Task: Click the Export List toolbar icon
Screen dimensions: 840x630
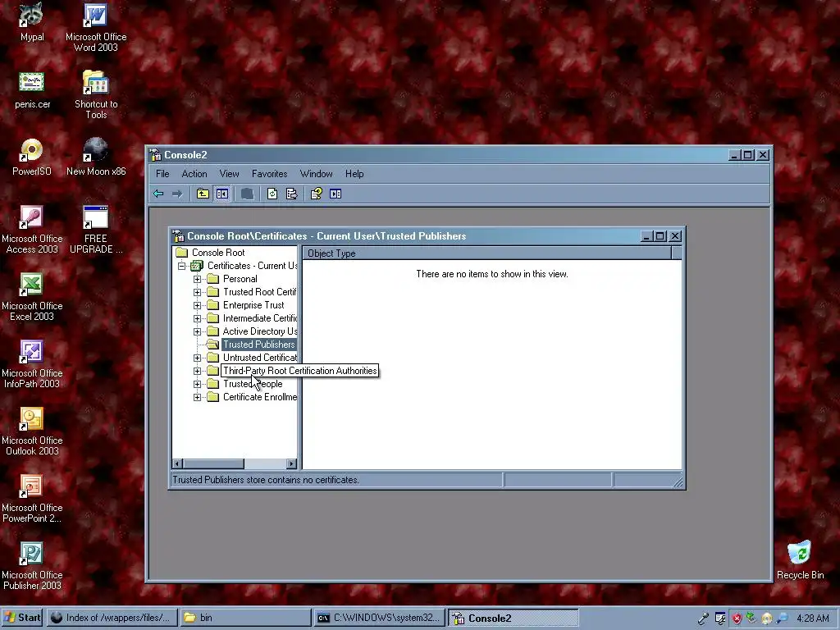Action: [291, 194]
